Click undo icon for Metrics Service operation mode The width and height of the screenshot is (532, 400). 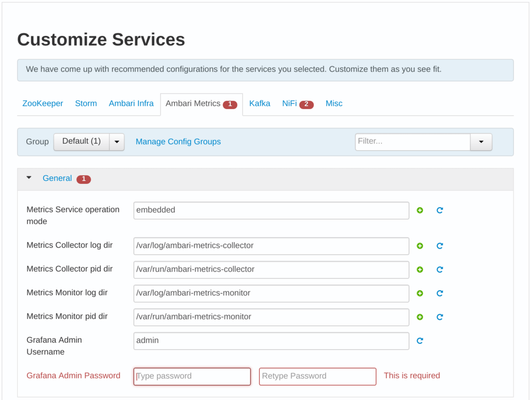pos(440,210)
